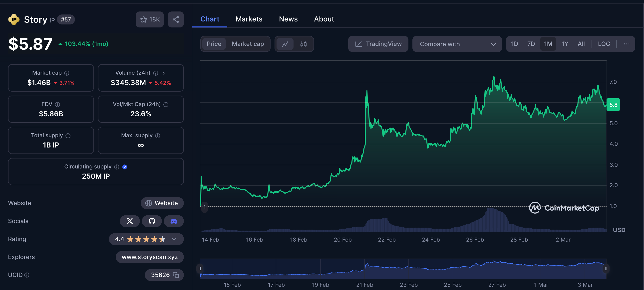The height and width of the screenshot is (290, 644).
Task: Show Vol/Mkt Cap (24h) info icon
Action: [x=166, y=104]
